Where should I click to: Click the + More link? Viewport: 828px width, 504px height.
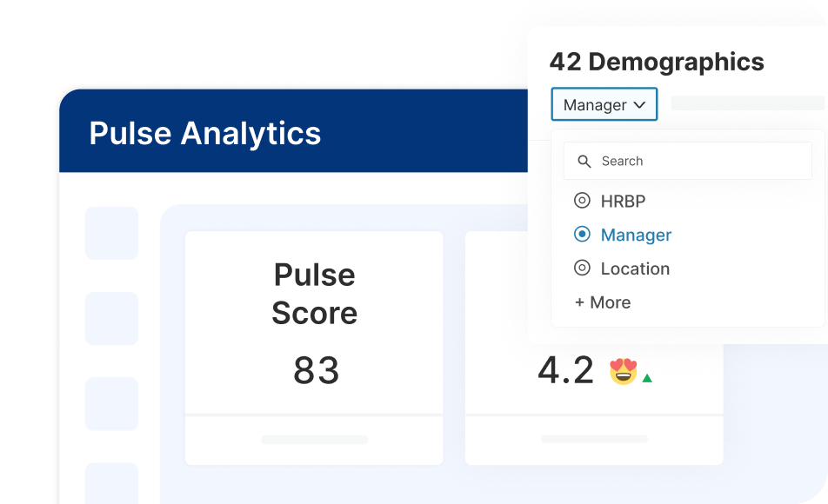tap(603, 302)
